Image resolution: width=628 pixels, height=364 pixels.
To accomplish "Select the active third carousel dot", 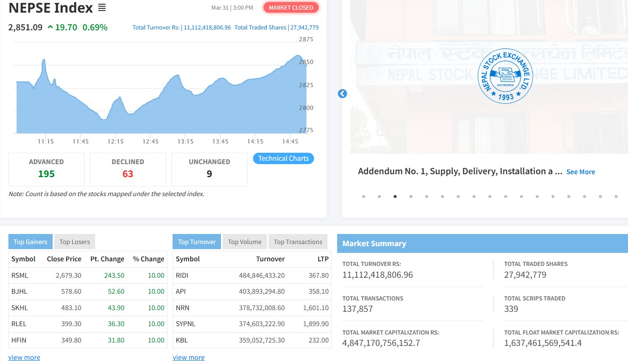I will 395,197.
